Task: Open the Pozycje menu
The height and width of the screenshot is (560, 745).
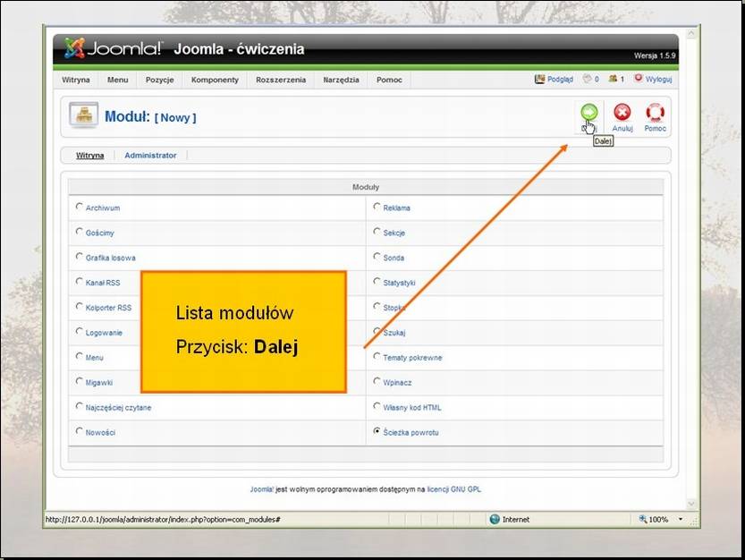Action: click(159, 80)
